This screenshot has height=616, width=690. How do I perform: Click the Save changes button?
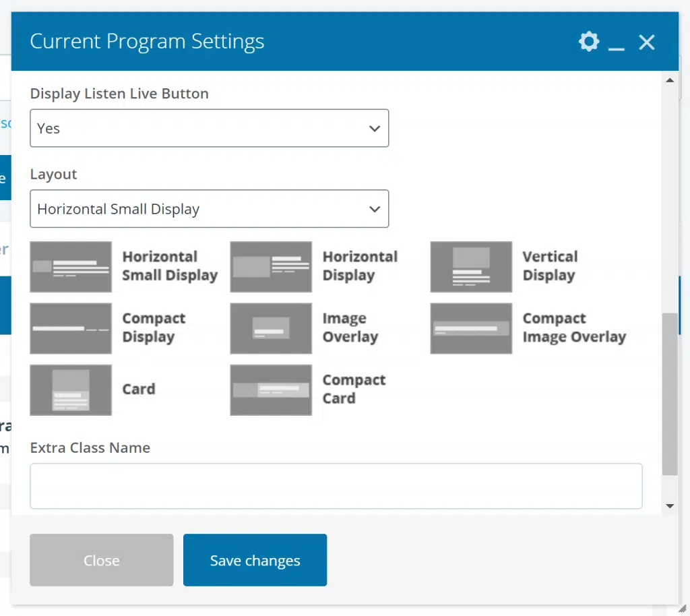pos(255,560)
